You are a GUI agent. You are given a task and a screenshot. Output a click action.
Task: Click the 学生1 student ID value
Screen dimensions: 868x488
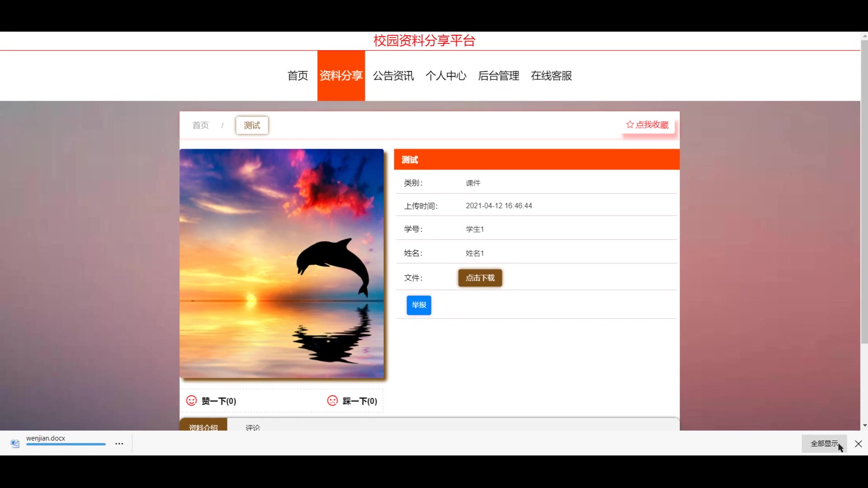(x=475, y=229)
